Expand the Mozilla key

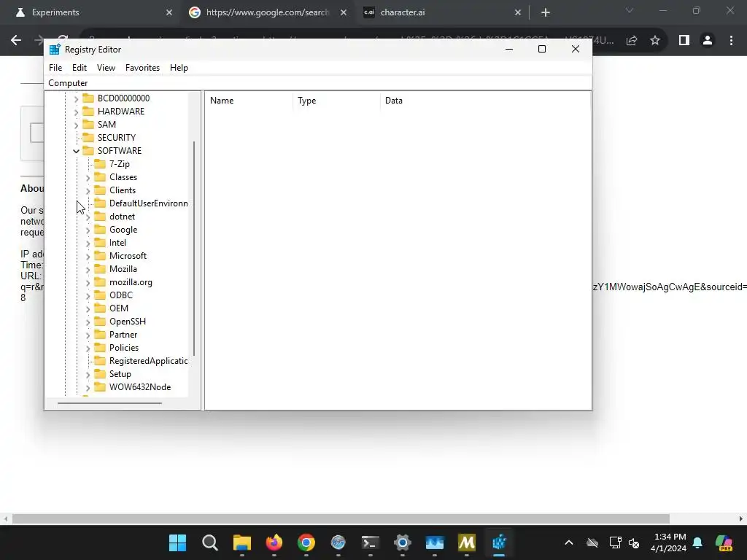(x=88, y=270)
